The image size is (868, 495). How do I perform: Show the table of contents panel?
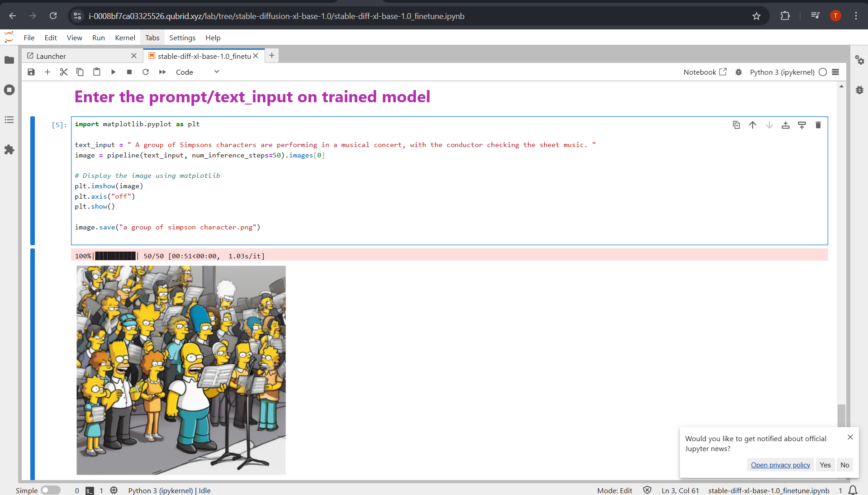(9, 120)
